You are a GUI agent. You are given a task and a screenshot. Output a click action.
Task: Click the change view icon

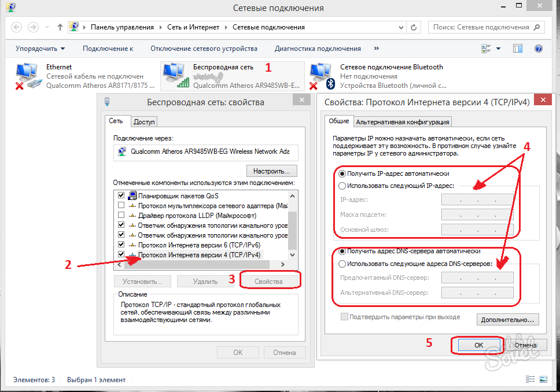tap(486, 49)
